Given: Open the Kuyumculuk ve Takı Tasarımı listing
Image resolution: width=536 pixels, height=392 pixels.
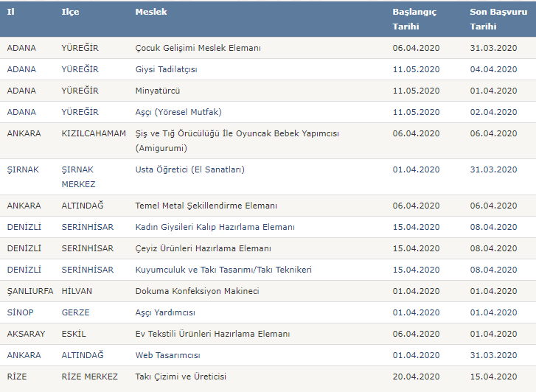Looking at the screenshot, I should pyautogui.click(x=223, y=270).
